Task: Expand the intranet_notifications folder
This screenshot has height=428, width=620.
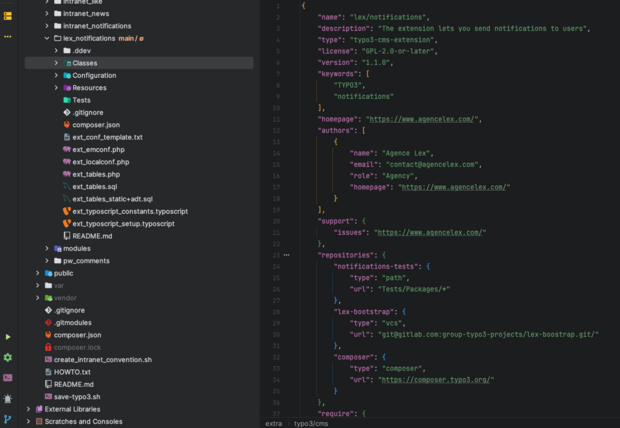Action: point(47,26)
